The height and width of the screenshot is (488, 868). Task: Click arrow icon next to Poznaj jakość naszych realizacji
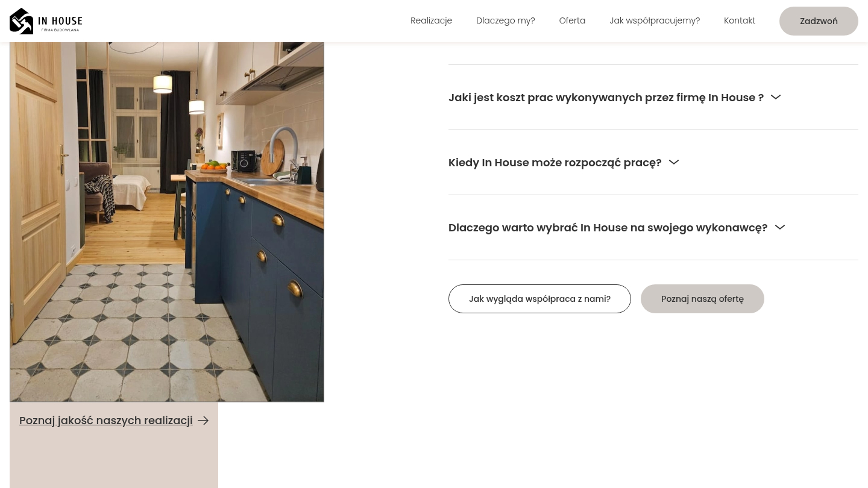pyautogui.click(x=203, y=421)
